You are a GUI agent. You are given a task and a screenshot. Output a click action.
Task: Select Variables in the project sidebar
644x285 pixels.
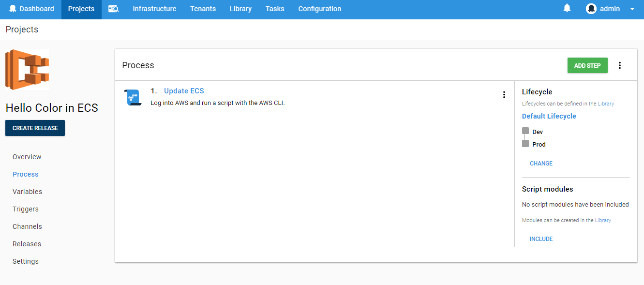coord(27,192)
